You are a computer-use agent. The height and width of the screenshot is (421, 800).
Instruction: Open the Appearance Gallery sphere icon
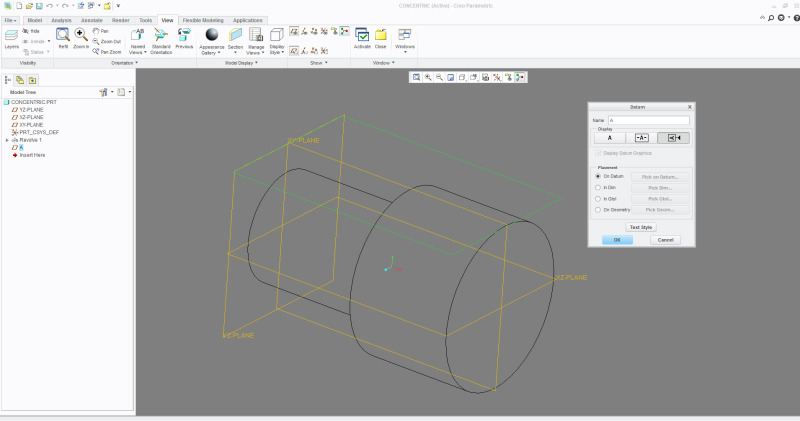coord(212,35)
